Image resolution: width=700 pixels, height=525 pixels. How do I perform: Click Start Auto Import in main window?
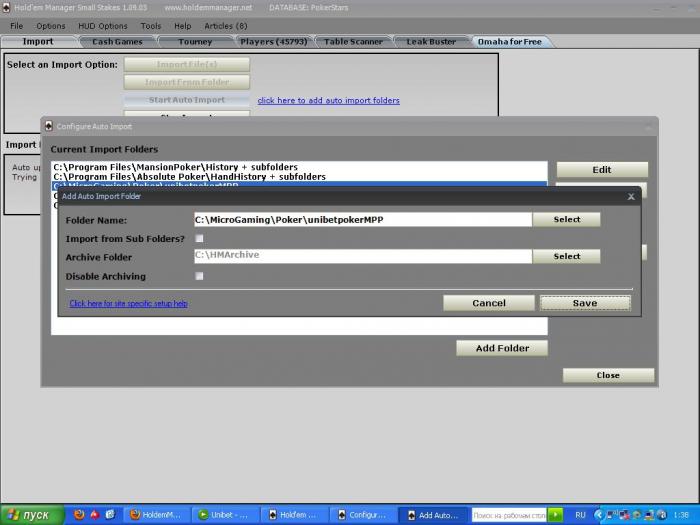point(187,100)
